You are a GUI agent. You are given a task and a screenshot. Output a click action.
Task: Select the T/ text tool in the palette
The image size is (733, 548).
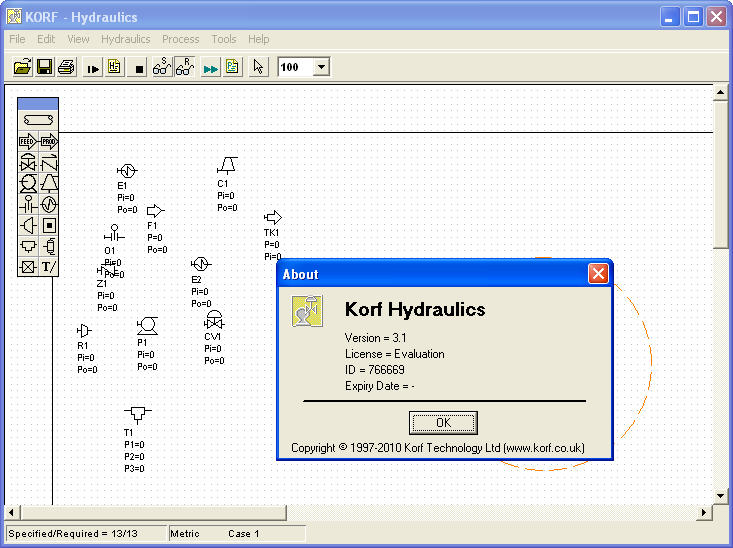click(x=49, y=267)
